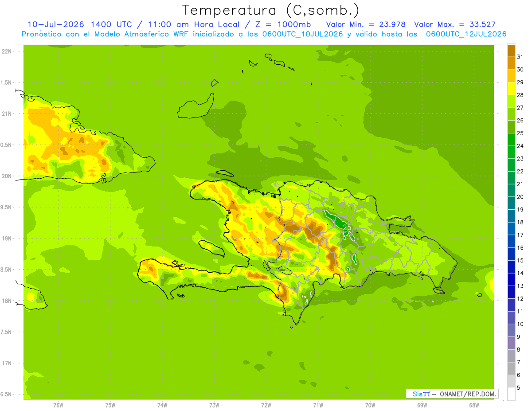The height and width of the screenshot is (411, 532).
Task: Click the '31' value on the color scale
Action: (x=520, y=57)
